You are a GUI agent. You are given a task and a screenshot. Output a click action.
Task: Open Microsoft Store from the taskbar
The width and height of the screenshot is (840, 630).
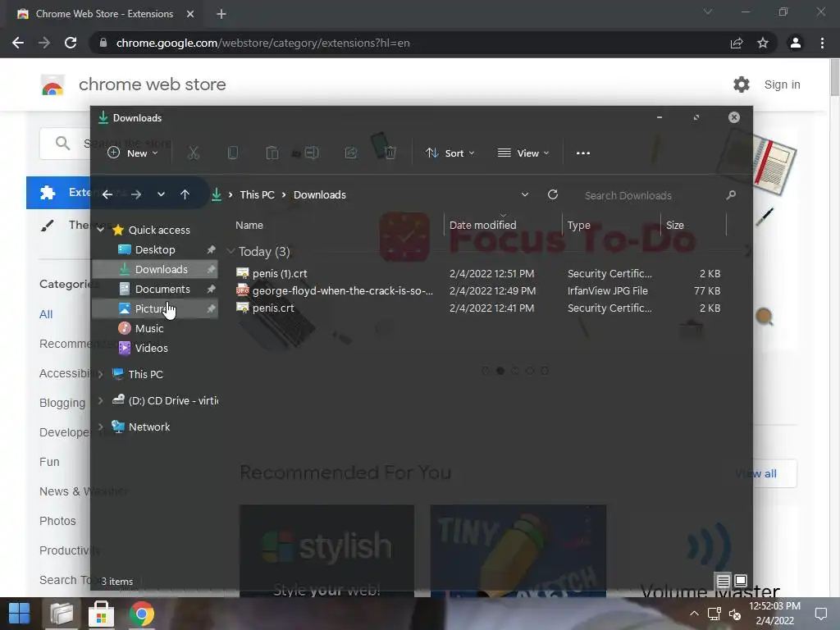[101, 614]
